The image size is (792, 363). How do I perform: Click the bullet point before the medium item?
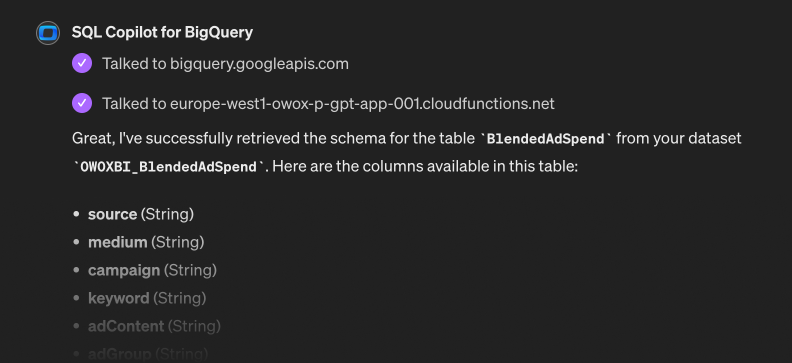76,242
